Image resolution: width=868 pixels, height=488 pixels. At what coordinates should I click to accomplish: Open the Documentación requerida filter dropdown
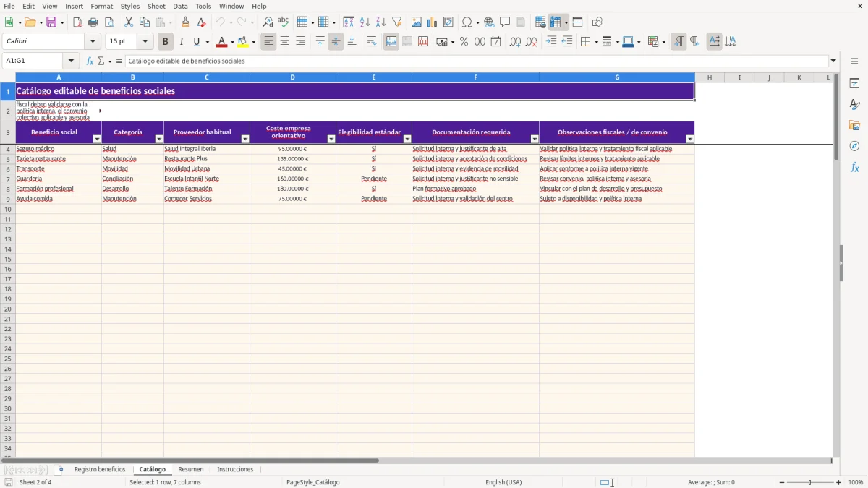coord(535,139)
